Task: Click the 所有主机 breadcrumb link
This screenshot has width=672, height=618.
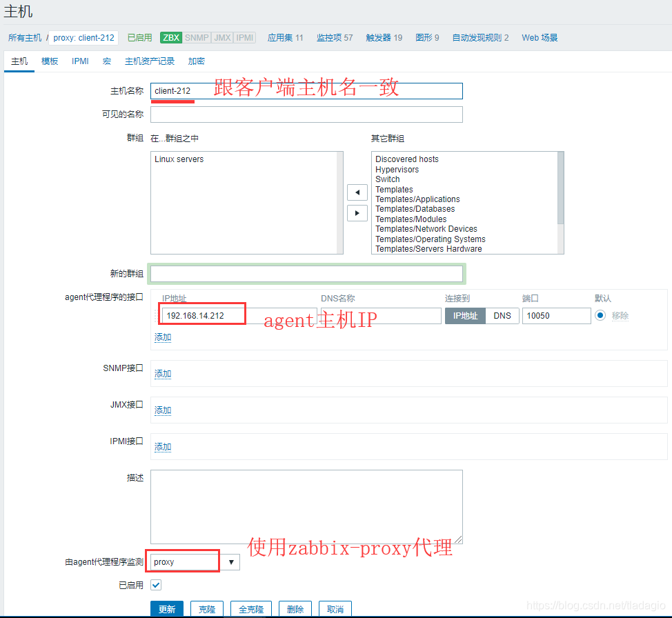Action: click(24, 38)
